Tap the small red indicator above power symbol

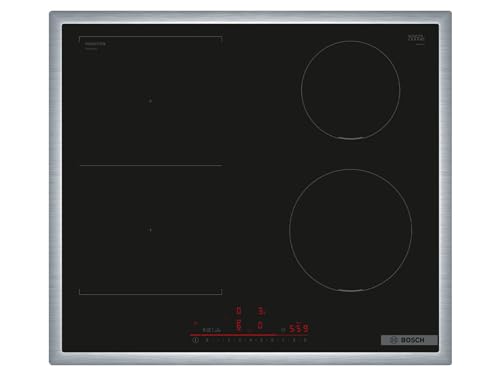[196, 323]
